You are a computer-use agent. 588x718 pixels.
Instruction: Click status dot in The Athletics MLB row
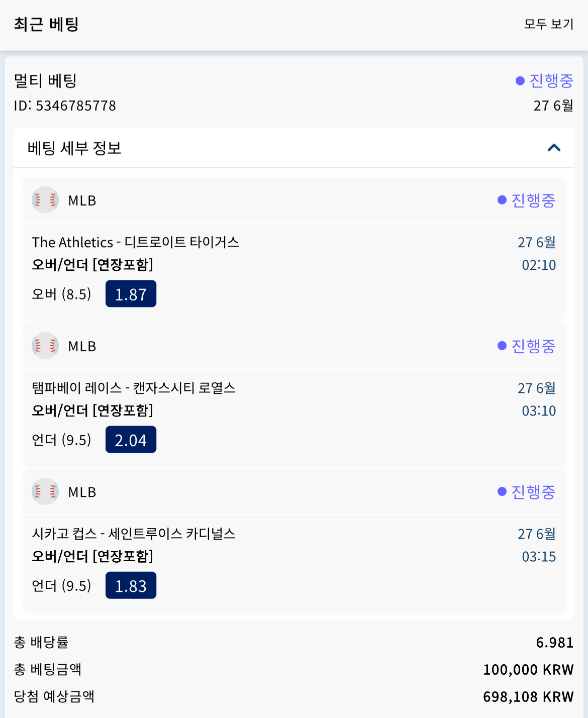(502, 200)
